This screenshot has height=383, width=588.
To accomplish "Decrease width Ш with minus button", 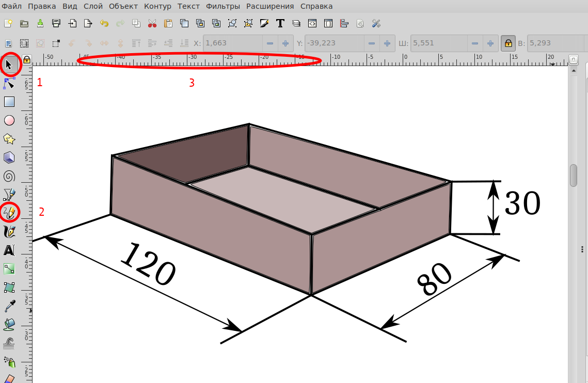I will tap(475, 43).
